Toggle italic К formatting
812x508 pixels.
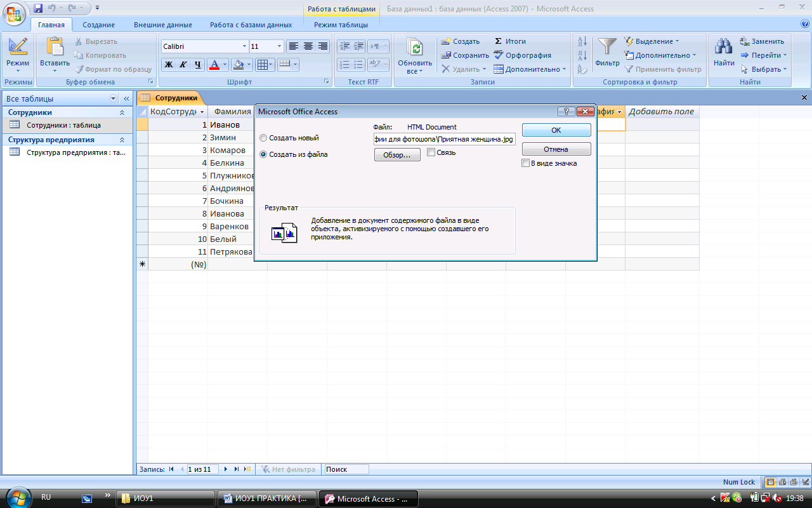point(183,65)
